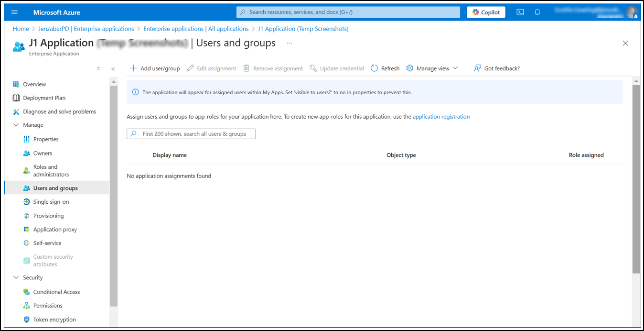Open Conditional Access page

[x=56, y=292]
